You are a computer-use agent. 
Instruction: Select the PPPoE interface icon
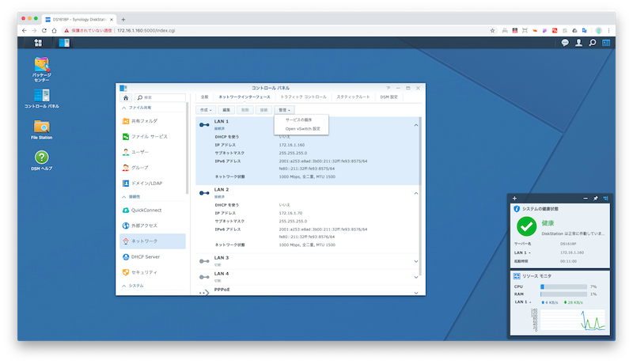click(204, 293)
